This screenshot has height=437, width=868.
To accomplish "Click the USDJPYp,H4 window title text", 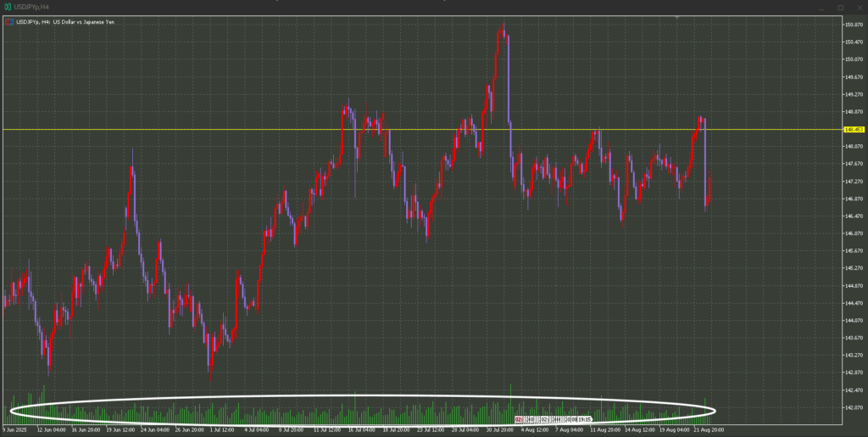I will pos(31,7).
